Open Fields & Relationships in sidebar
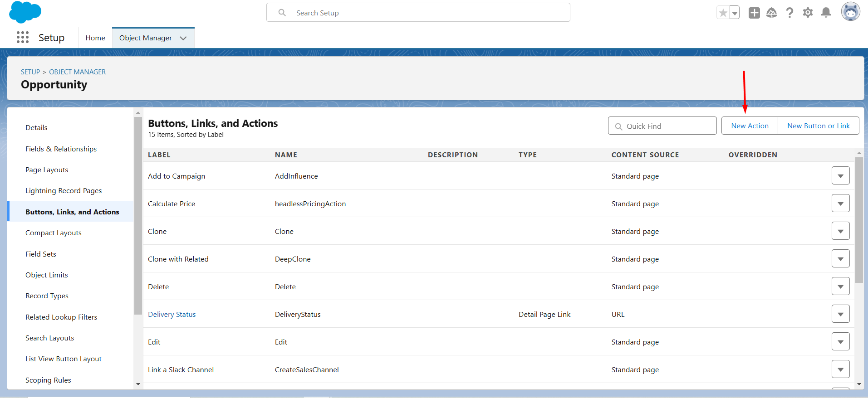This screenshot has width=868, height=398. click(61, 149)
